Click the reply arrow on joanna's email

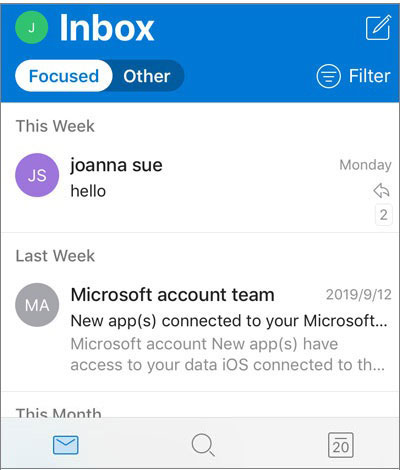[x=382, y=191]
